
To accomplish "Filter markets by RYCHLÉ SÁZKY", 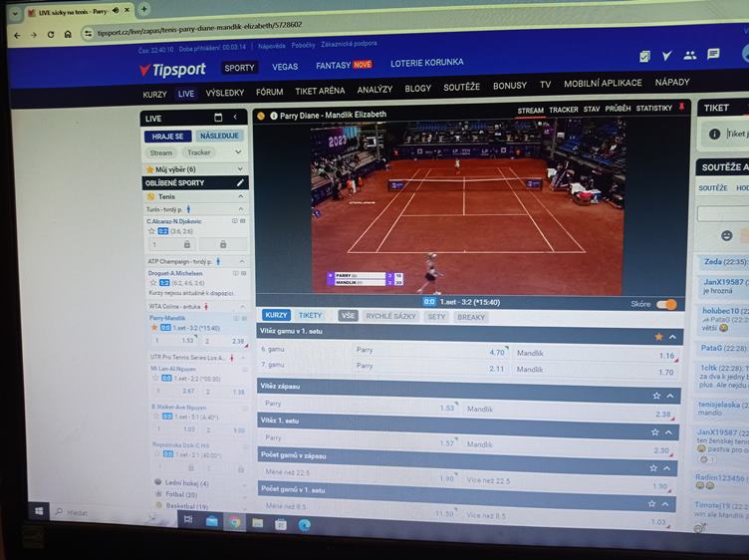I will tap(390, 316).
